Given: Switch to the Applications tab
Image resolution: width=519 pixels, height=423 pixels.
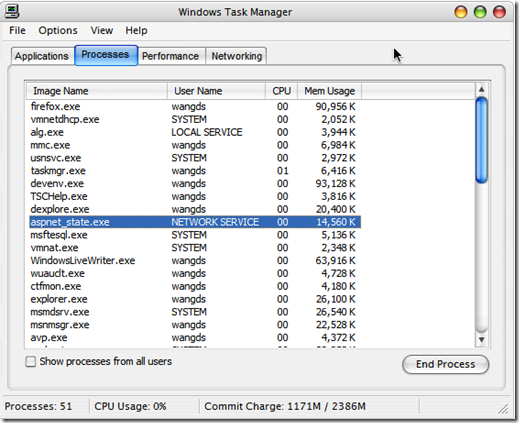Looking at the screenshot, I should click(x=42, y=56).
